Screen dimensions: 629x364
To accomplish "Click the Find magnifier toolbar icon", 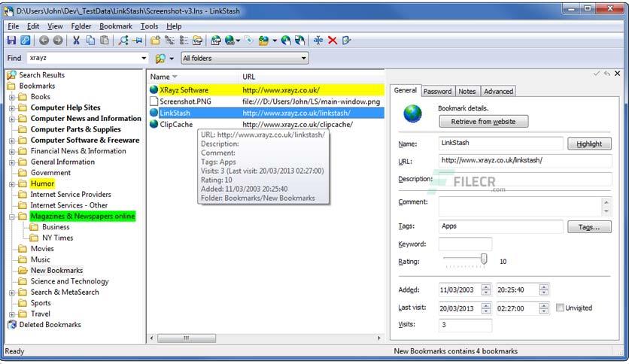I will click(123, 40).
